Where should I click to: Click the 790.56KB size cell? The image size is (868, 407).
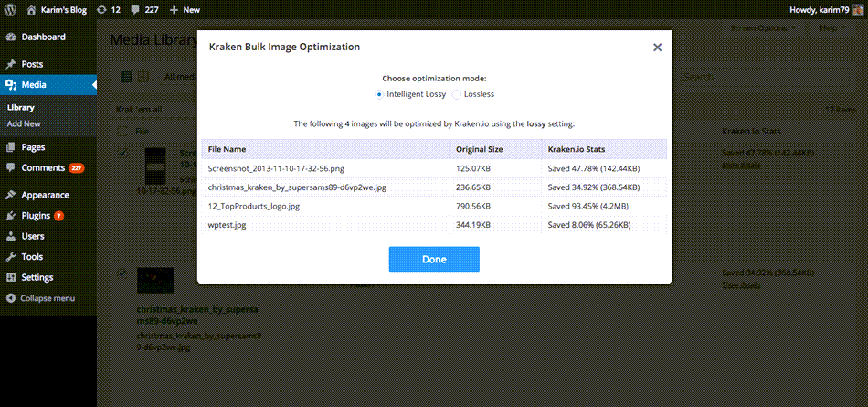[472, 207]
